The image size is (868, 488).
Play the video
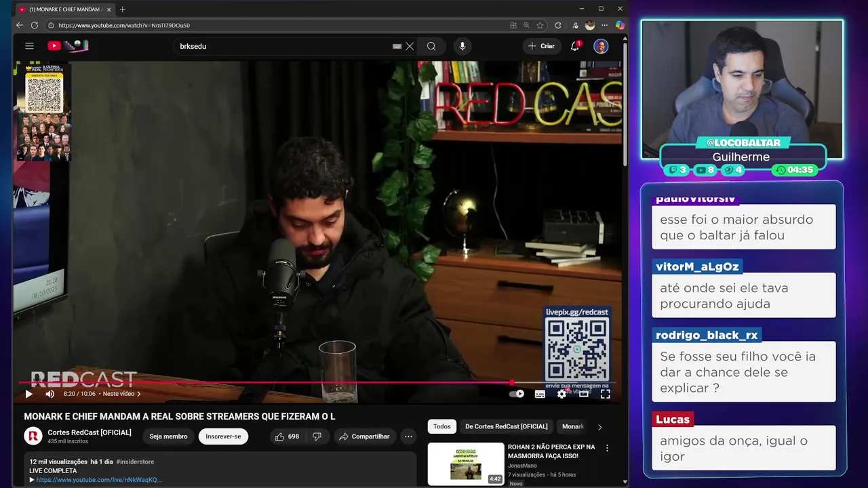(x=28, y=394)
